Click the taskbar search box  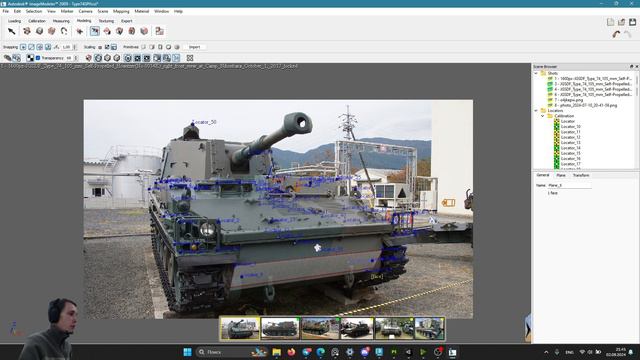pyautogui.click(x=231, y=352)
